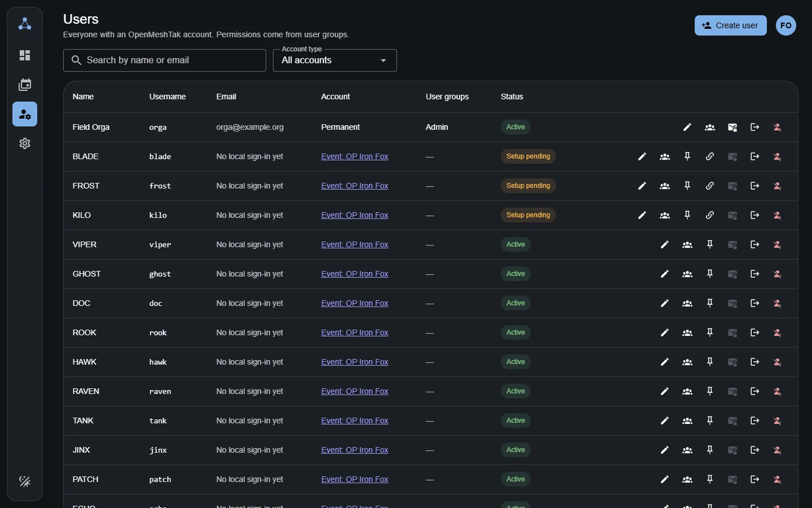Open the user groups icon for Field Orga
Viewport: 812px width, 508px height.
point(710,128)
